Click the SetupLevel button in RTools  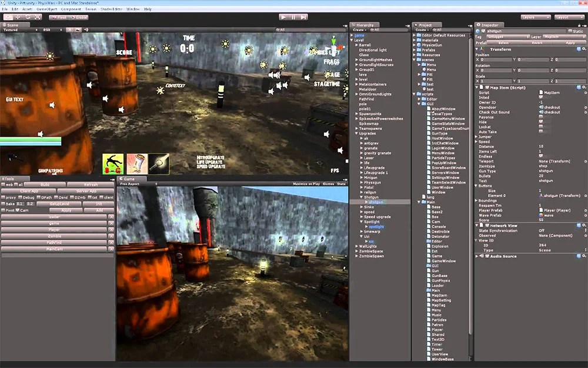59,204
